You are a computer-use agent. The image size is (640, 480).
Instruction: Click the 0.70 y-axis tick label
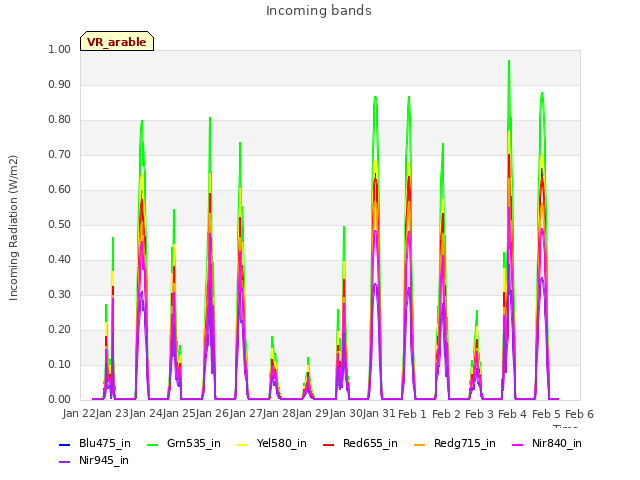[x=60, y=155]
